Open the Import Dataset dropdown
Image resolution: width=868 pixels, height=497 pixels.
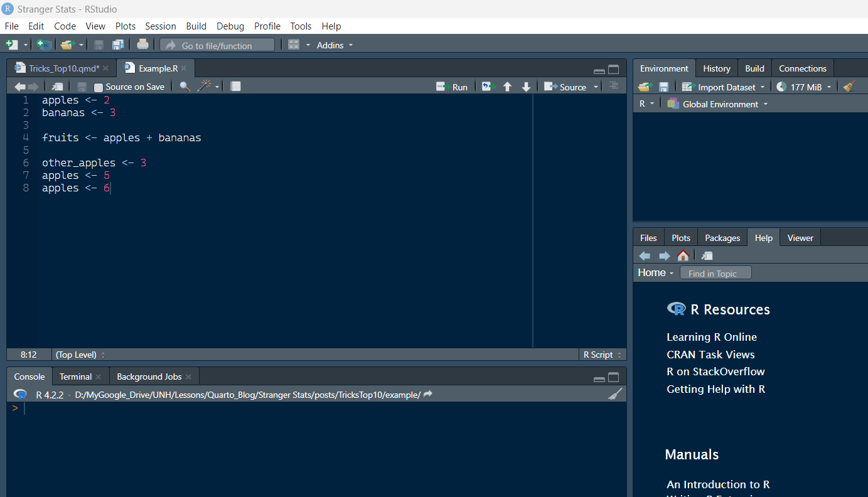[724, 87]
